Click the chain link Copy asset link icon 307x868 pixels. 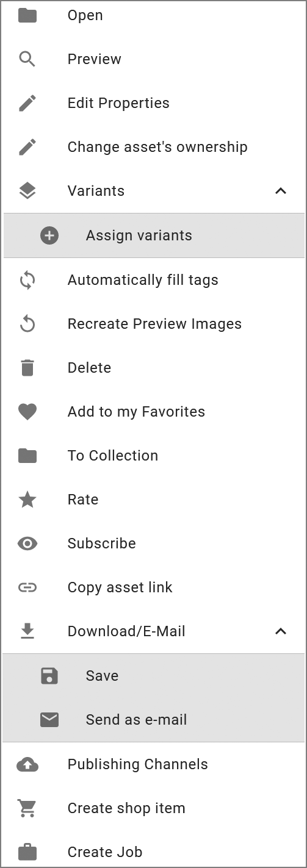click(x=27, y=587)
